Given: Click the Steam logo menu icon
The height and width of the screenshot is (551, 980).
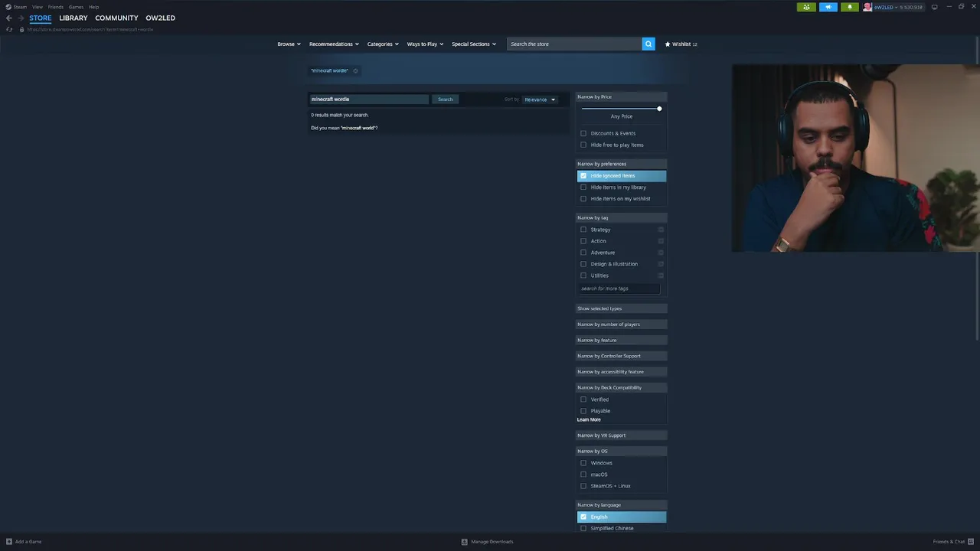Looking at the screenshot, I should coord(8,7).
